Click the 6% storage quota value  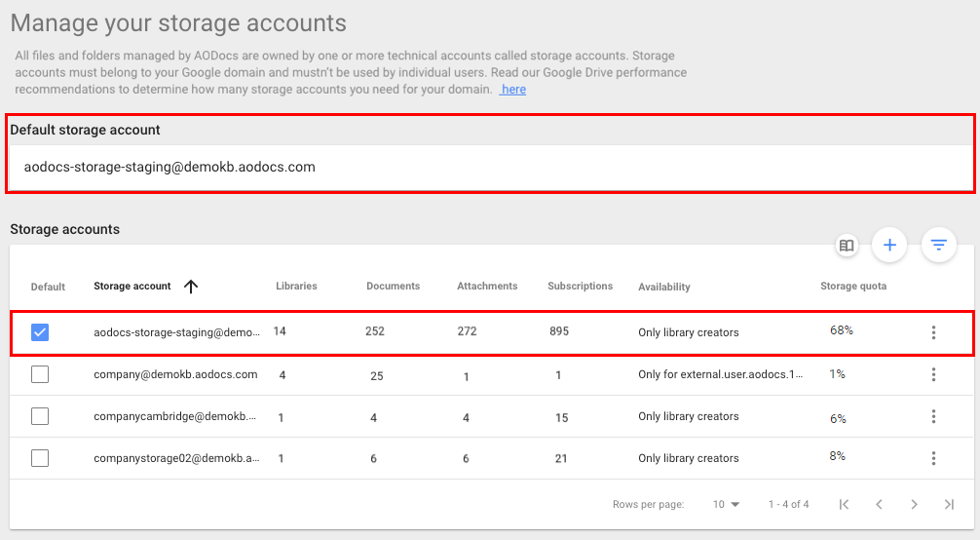point(838,418)
